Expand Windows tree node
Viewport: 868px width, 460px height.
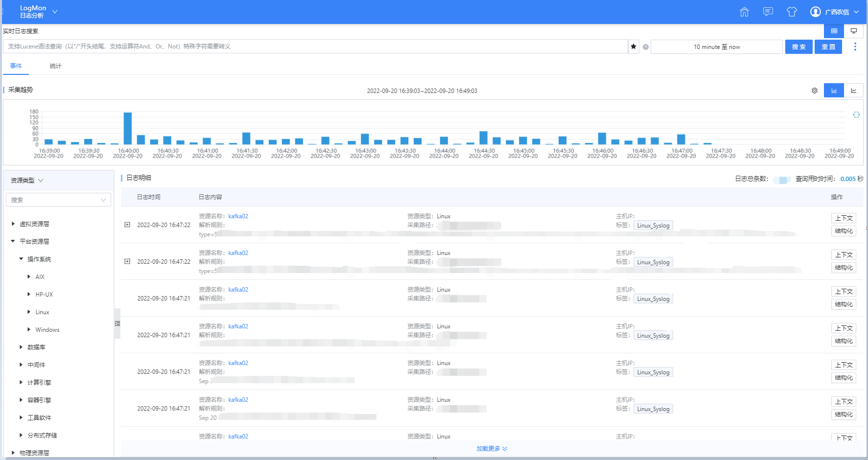click(29, 329)
